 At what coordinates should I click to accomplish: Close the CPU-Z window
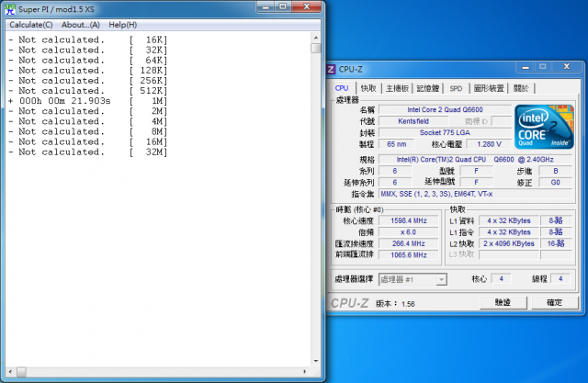tap(567, 67)
